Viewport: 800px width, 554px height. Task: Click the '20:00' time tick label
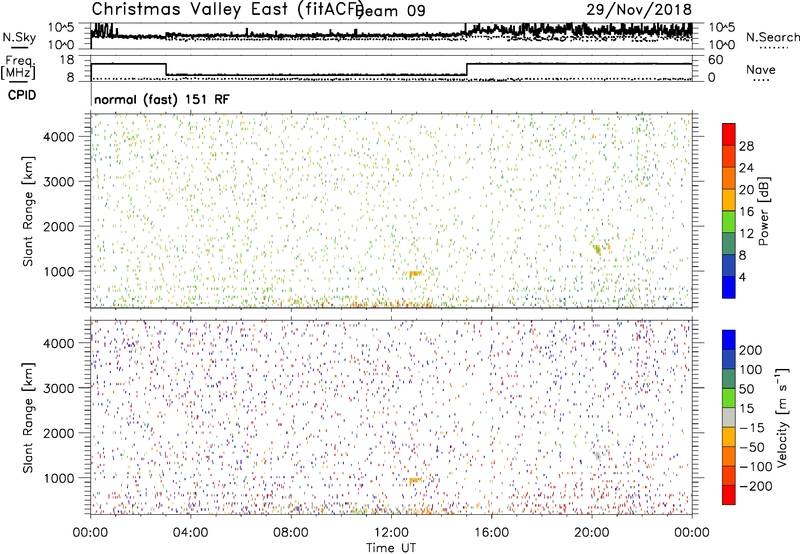click(591, 533)
